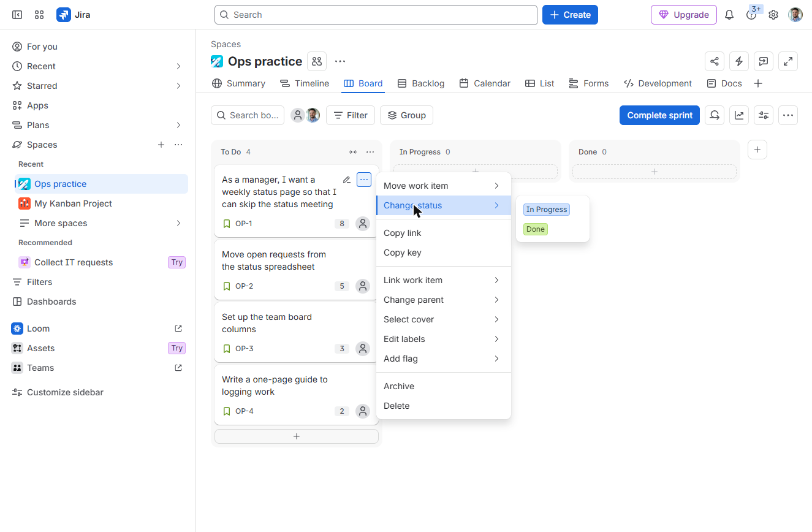The height and width of the screenshot is (532, 812).
Task: Open the sprint insights chart icon
Action: click(x=739, y=115)
